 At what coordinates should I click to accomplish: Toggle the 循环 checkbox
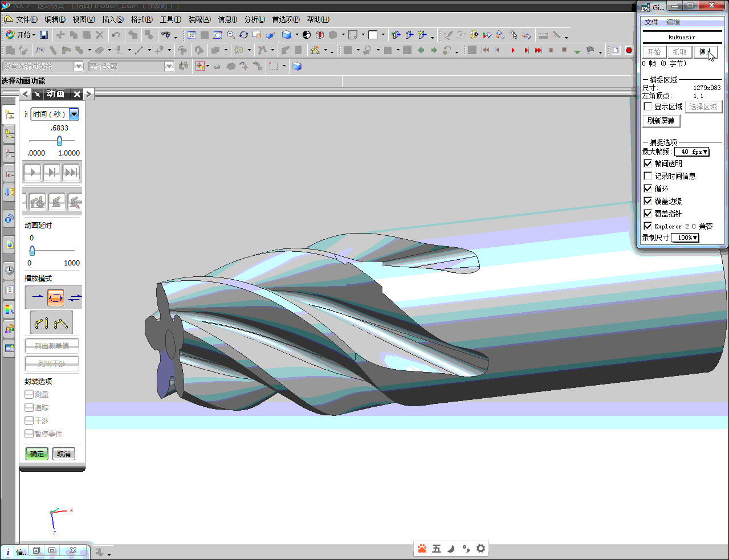coord(647,189)
